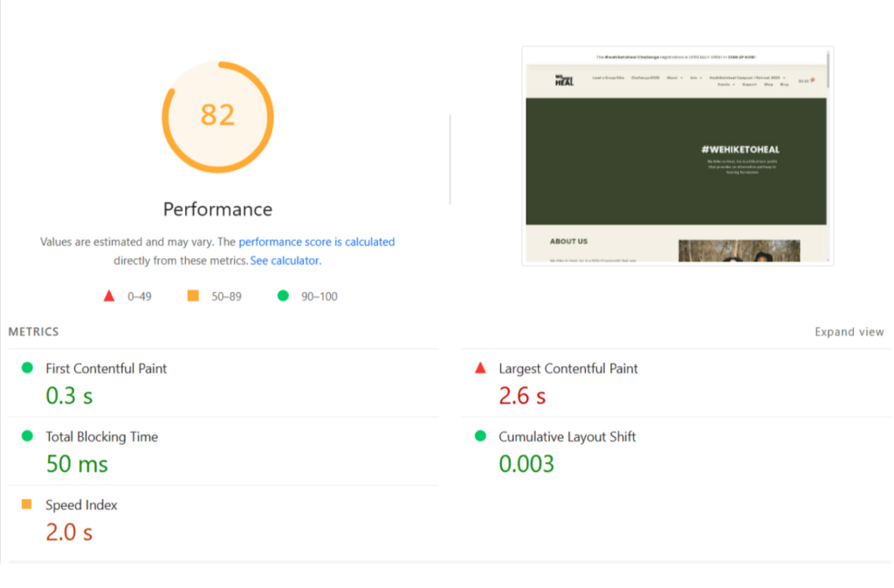Select the 'First Contentful Paint' metric label

106,369
